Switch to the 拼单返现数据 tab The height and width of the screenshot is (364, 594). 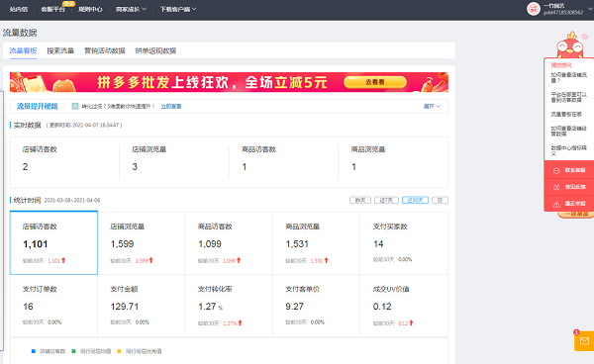click(155, 50)
